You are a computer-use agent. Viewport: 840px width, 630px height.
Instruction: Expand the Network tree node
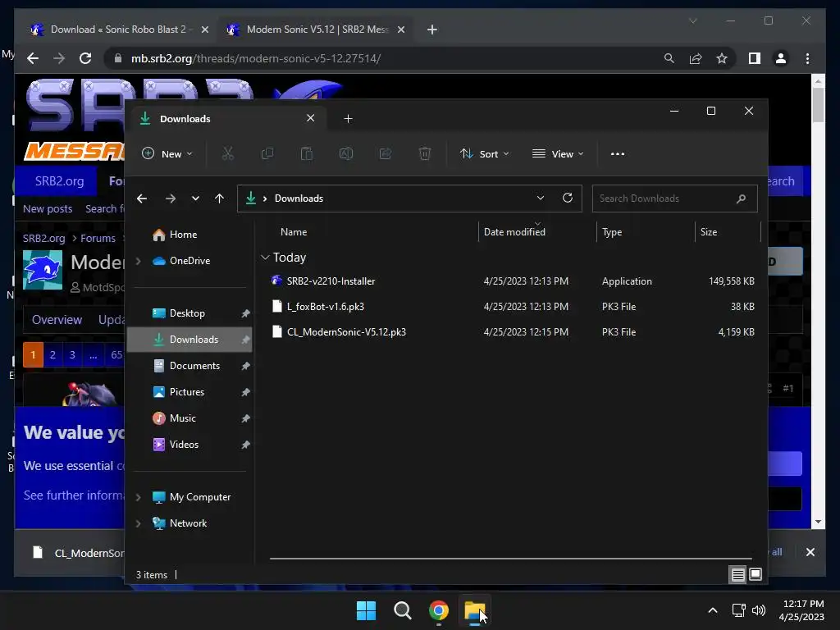138,523
